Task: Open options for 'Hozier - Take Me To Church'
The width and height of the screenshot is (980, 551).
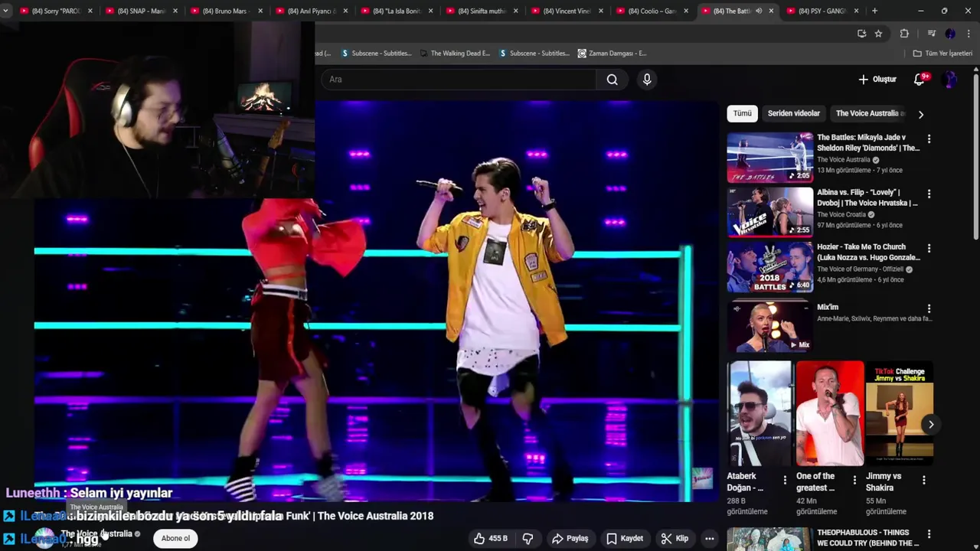Action: [929, 249]
